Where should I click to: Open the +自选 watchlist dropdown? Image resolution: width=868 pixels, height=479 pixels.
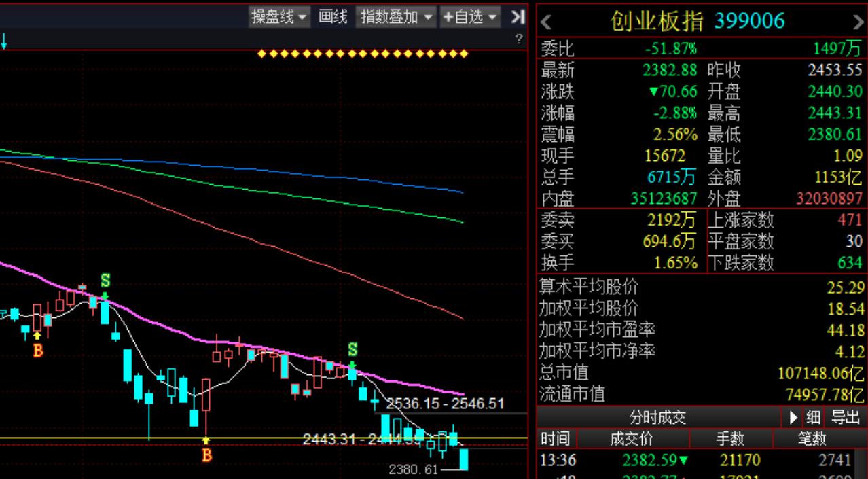click(471, 17)
